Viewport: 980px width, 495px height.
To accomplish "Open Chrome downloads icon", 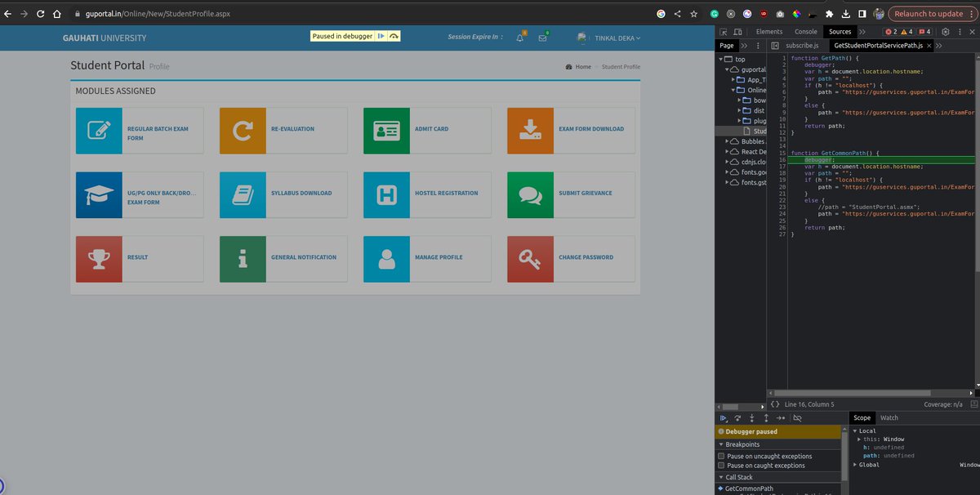I will click(845, 14).
